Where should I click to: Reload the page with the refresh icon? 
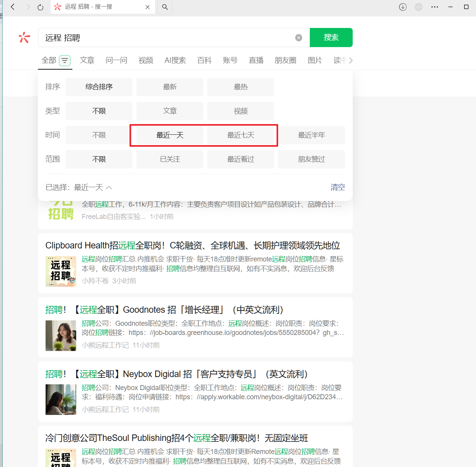click(40, 7)
